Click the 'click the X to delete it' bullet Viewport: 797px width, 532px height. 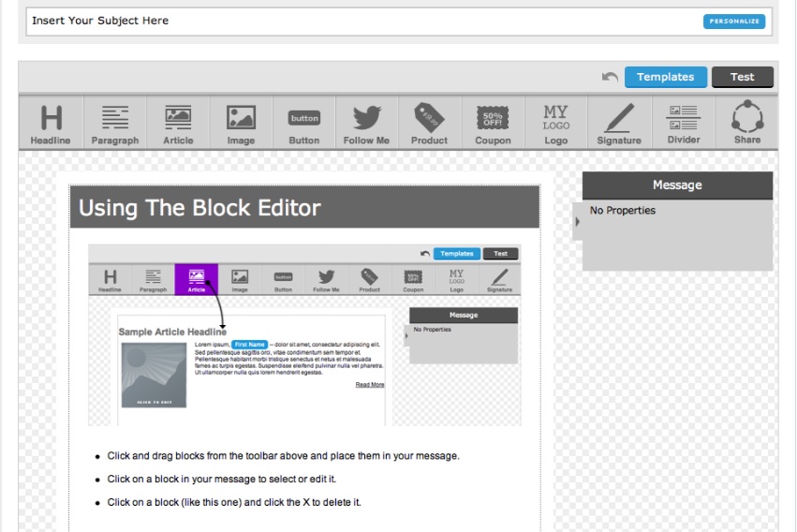click(234, 503)
